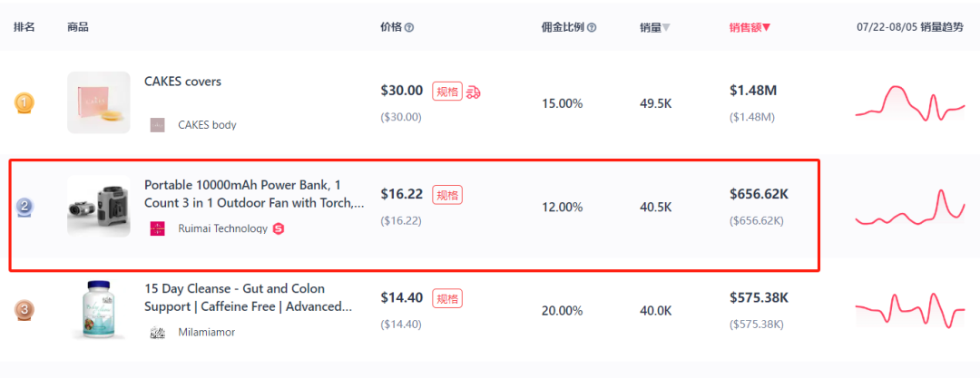980x378 pixels.
Task: Click the Ruimai Technology shop logo
Action: coord(158,228)
